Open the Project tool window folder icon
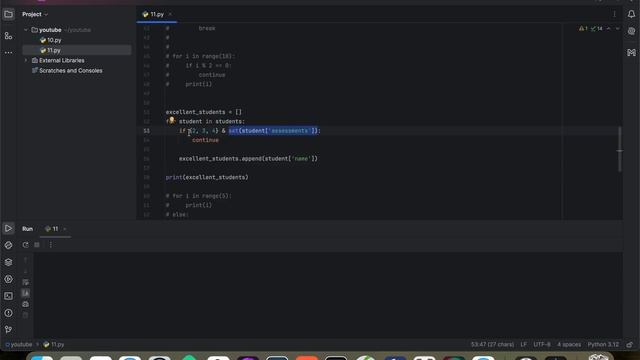The width and height of the screenshot is (640, 360). (8, 15)
